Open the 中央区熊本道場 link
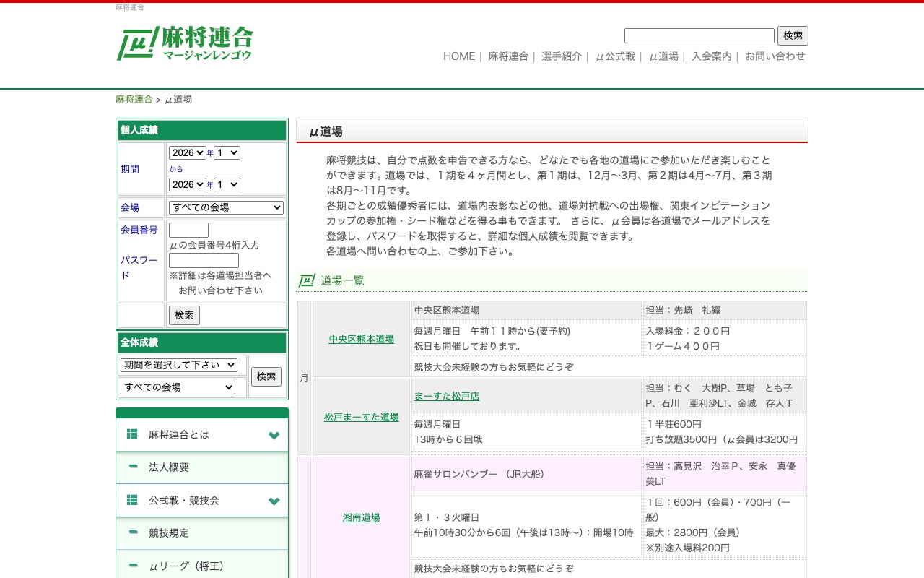The width and height of the screenshot is (924, 578). click(x=361, y=339)
